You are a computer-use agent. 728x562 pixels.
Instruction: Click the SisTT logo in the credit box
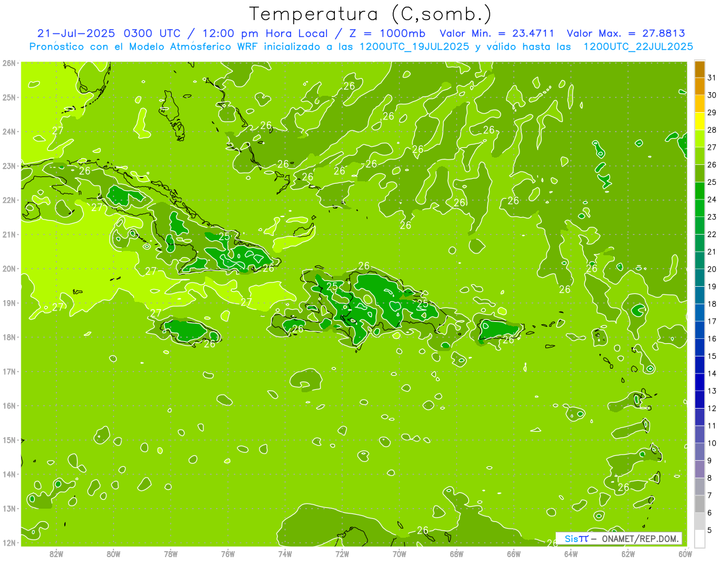point(576,538)
